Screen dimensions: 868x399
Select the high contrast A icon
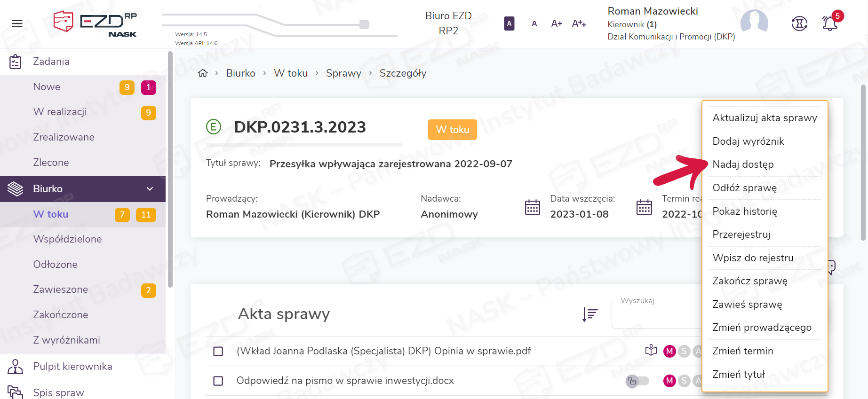(509, 23)
